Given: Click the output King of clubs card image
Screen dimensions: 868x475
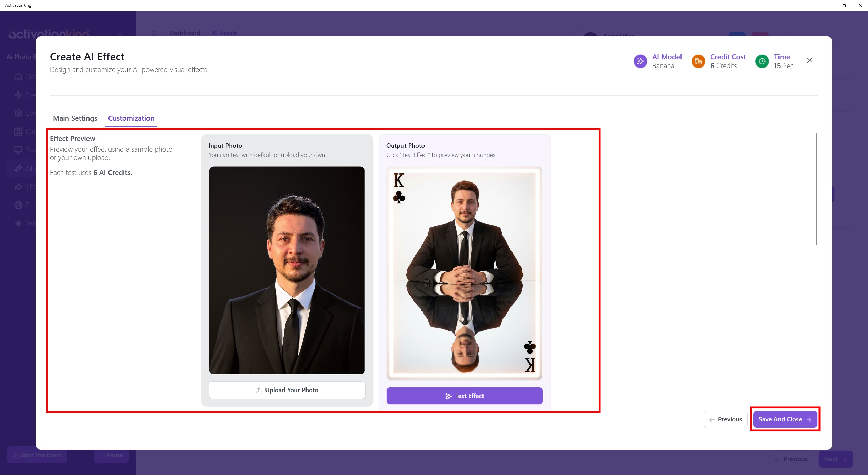Looking at the screenshot, I should 464,273.
